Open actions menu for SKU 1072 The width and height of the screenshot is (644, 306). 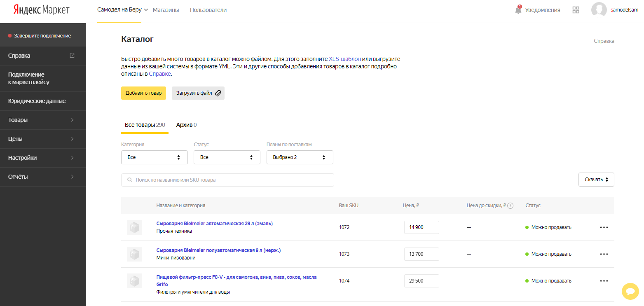tap(604, 227)
